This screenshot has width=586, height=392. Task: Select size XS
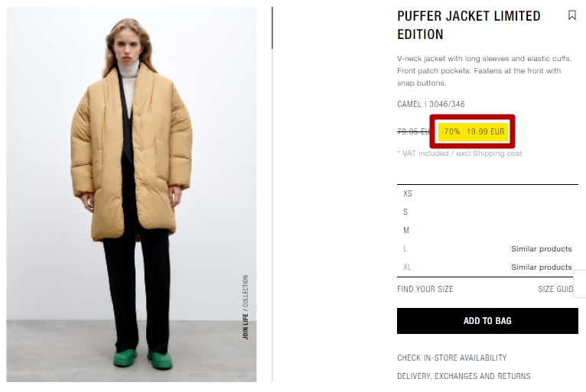(487, 193)
